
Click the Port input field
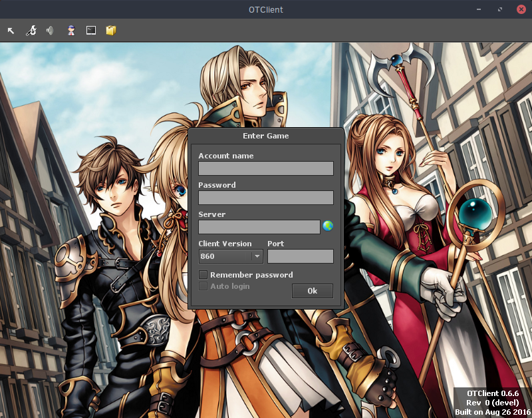click(x=301, y=256)
